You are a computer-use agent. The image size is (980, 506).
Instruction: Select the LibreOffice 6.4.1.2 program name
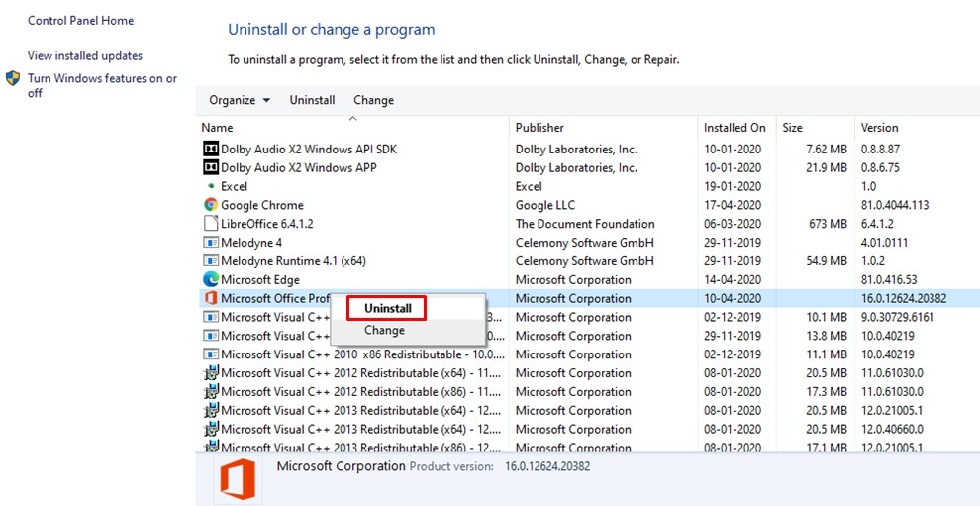(x=267, y=224)
